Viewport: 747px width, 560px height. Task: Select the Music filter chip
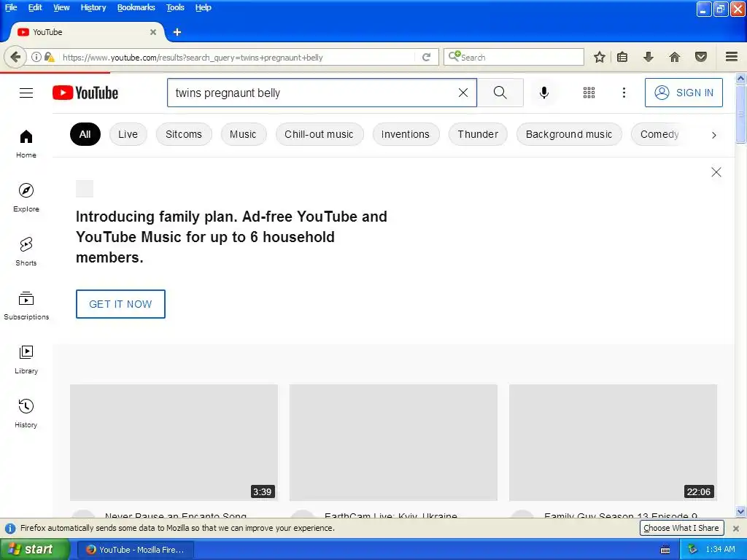(243, 134)
